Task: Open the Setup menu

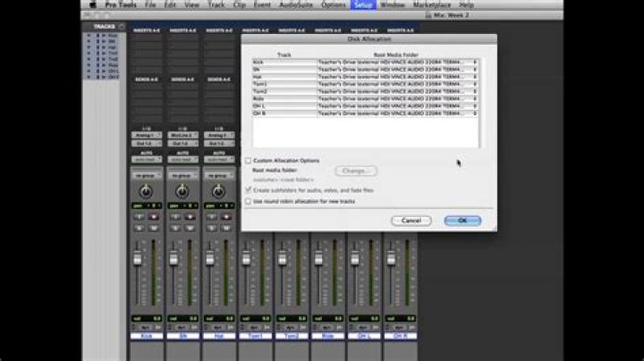Action: point(362,4)
